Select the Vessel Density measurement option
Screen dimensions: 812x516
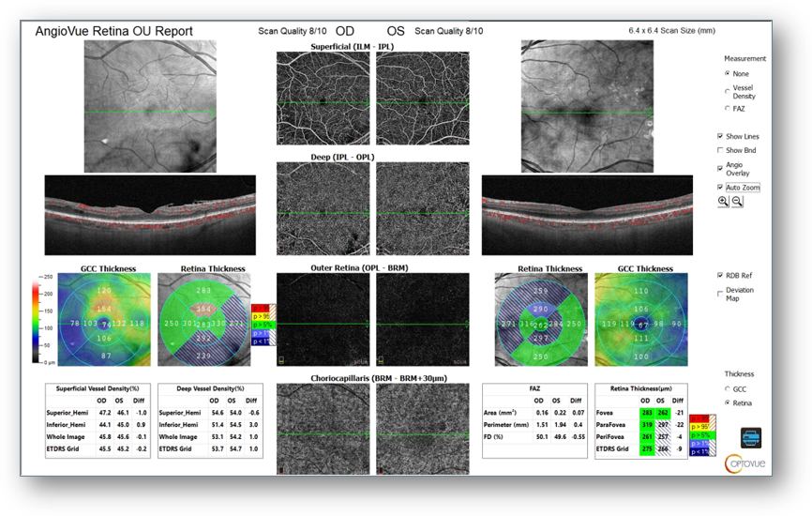[728, 91]
